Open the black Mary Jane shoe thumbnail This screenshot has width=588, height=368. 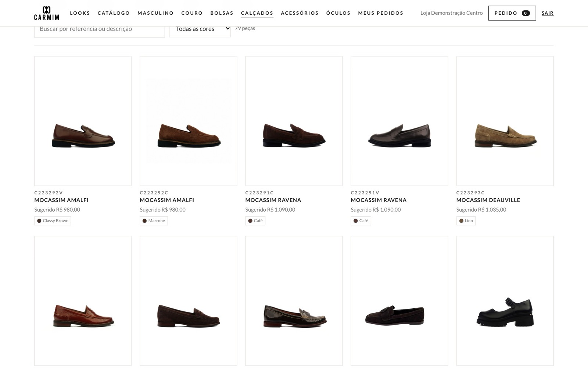pos(505,301)
